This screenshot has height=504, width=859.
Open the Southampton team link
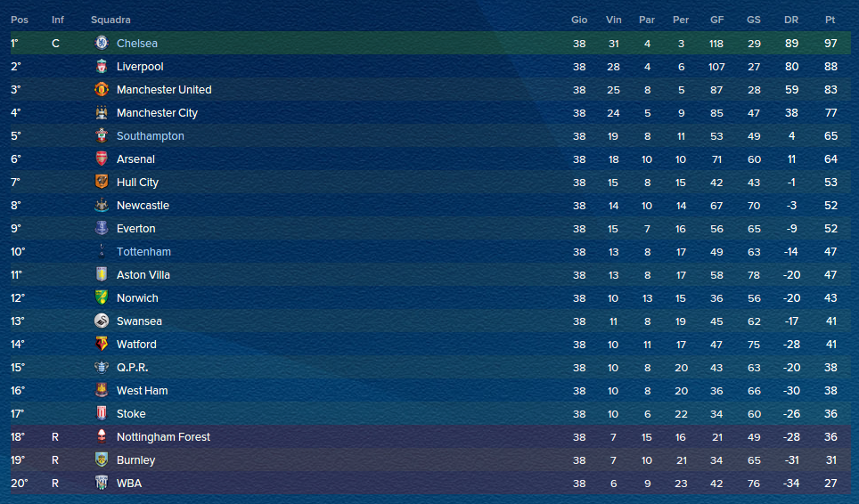(x=150, y=135)
